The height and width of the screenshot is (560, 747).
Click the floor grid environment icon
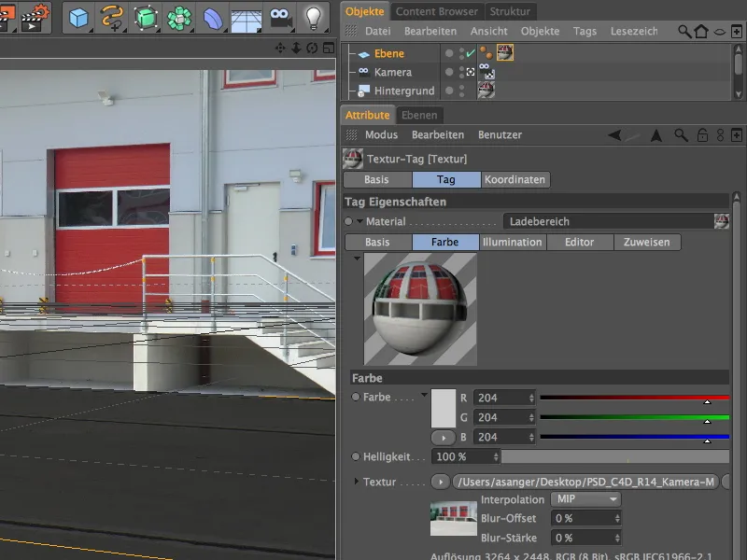[246, 16]
